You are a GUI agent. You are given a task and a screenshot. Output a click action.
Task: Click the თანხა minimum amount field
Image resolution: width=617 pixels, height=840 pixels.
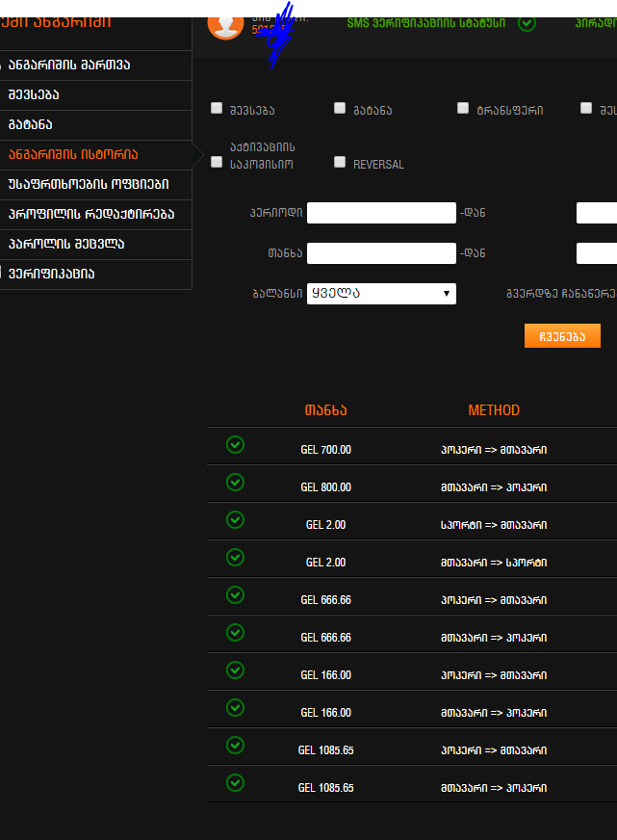(x=381, y=253)
